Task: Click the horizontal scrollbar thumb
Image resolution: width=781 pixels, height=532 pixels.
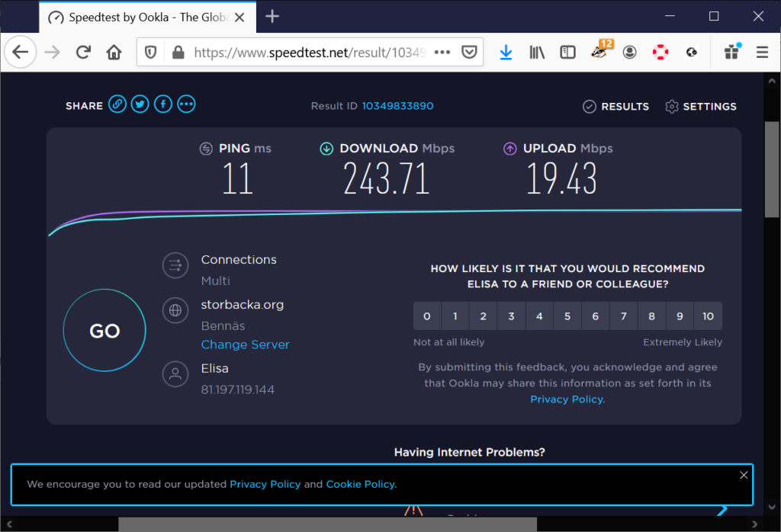Action: [x=327, y=524]
